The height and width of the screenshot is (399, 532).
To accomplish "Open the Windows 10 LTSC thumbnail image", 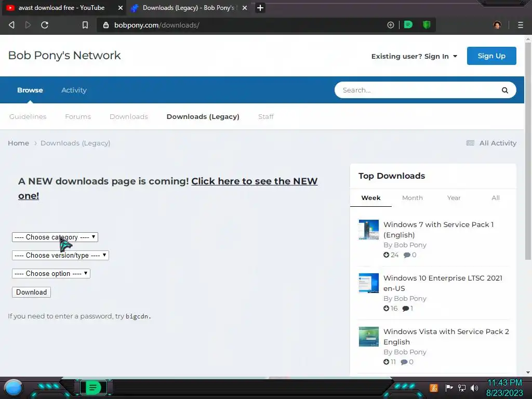I will point(368,283).
